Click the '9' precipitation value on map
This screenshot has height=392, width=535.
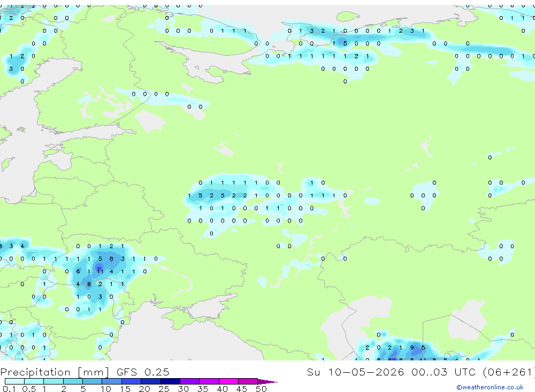click(x=412, y=348)
